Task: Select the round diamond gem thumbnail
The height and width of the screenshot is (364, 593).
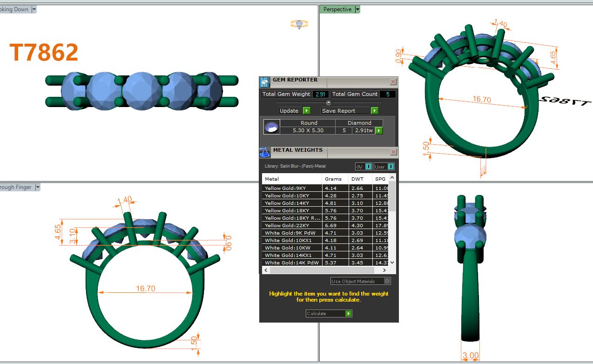Action: coord(272,127)
